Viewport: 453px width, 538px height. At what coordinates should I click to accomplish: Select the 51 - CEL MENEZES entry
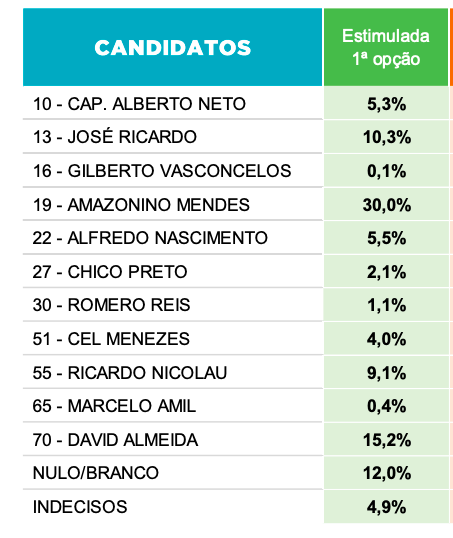(x=111, y=339)
